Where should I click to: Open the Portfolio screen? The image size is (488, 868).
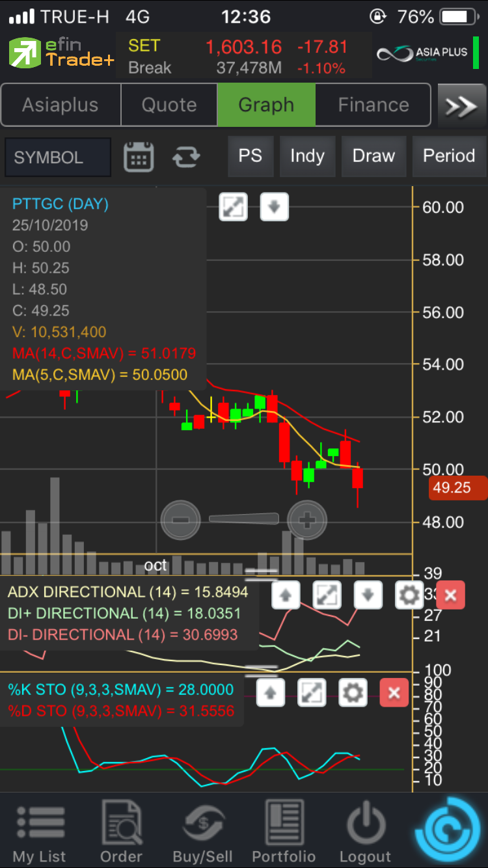[284, 833]
